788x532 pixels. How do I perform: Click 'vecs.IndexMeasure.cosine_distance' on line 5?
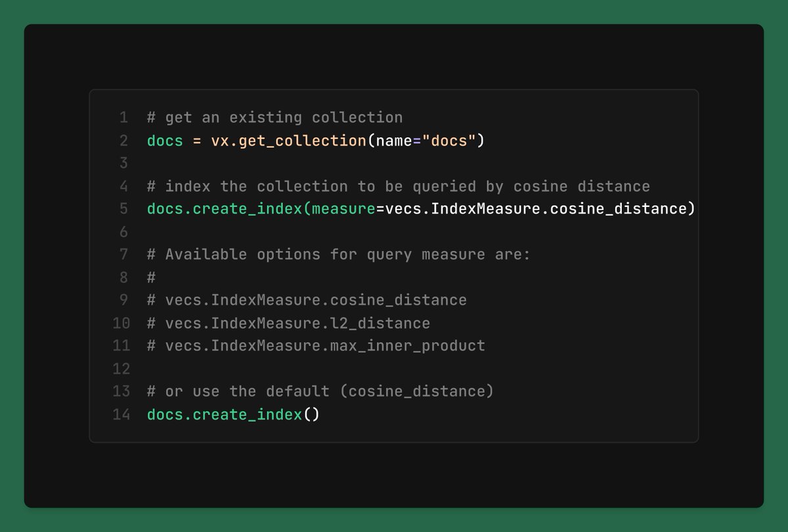pos(535,209)
